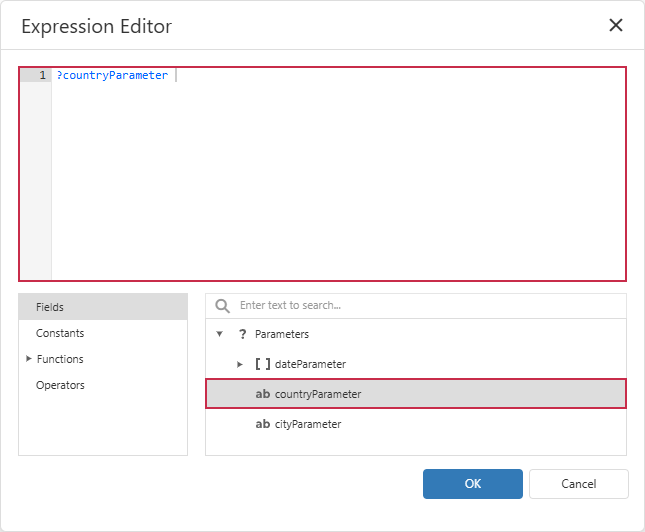Click the countryParameter 'ab' type icon
The height and width of the screenshot is (532, 645).
click(x=263, y=394)
